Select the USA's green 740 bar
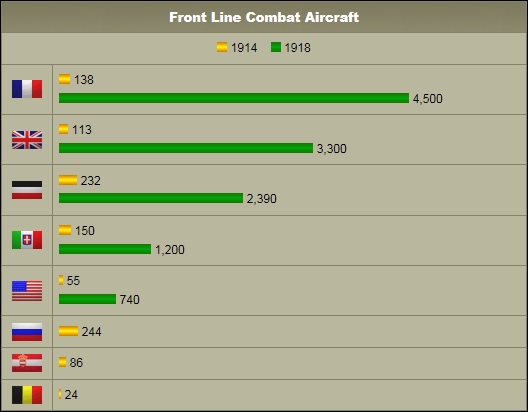528x412 pixels. [88, 299]
